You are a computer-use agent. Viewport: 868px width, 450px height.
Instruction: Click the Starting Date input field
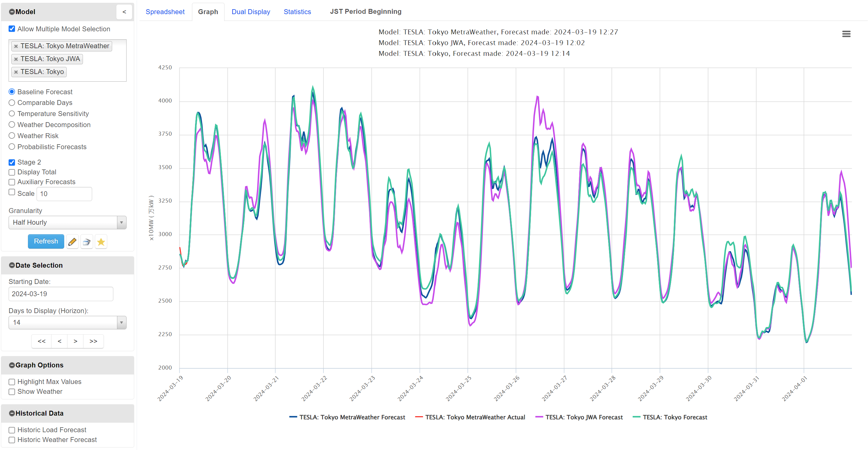pyautogui.click(x=61, y=294)
